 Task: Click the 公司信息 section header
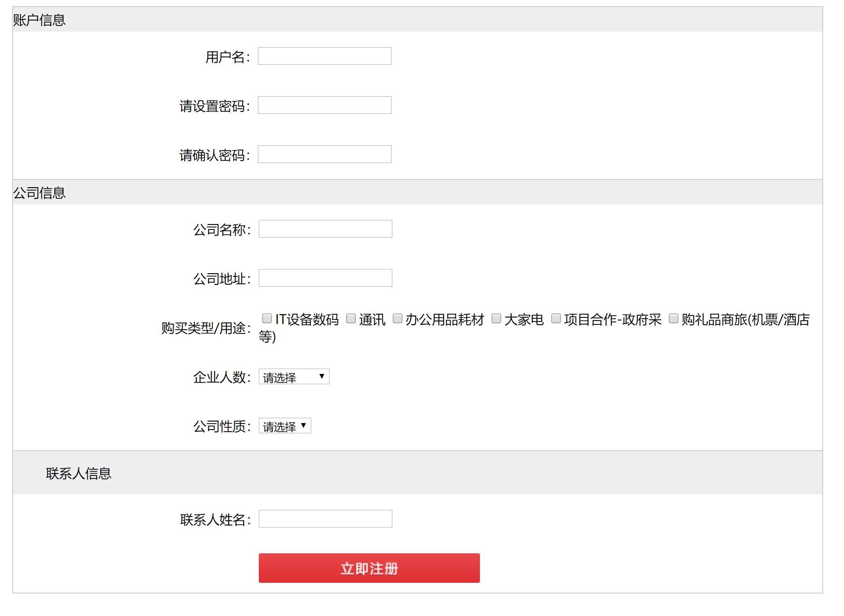pyautogui.click(x=39, y=192)
